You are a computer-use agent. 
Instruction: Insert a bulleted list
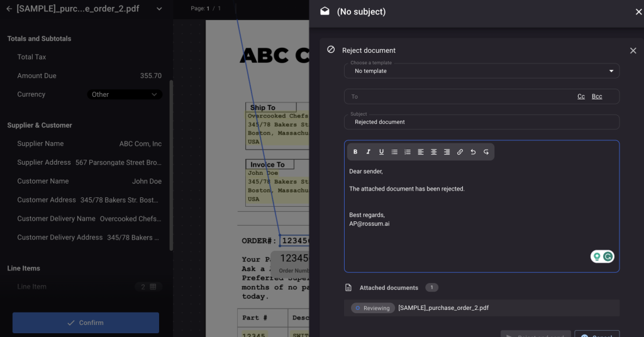coord(394,152)
